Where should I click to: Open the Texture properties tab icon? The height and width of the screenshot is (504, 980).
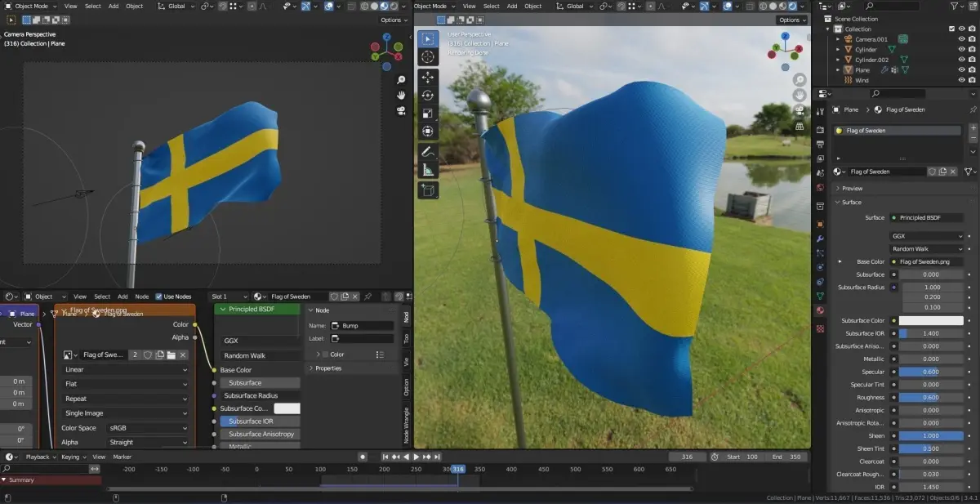[x=820, y=328]
